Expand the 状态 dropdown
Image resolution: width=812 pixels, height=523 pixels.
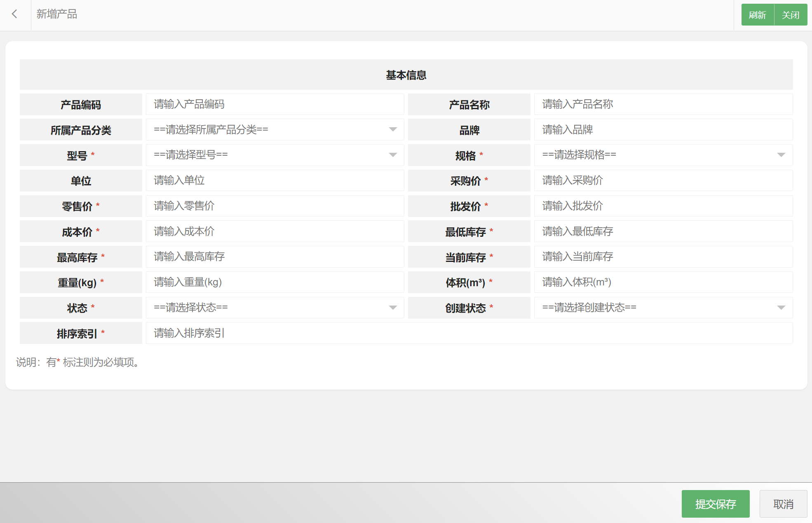pos(275,308)
